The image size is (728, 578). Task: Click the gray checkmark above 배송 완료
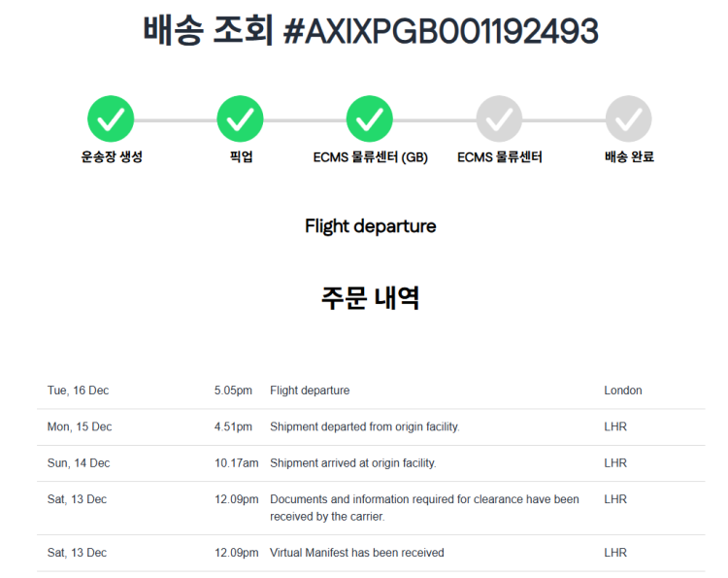[629, 119]
